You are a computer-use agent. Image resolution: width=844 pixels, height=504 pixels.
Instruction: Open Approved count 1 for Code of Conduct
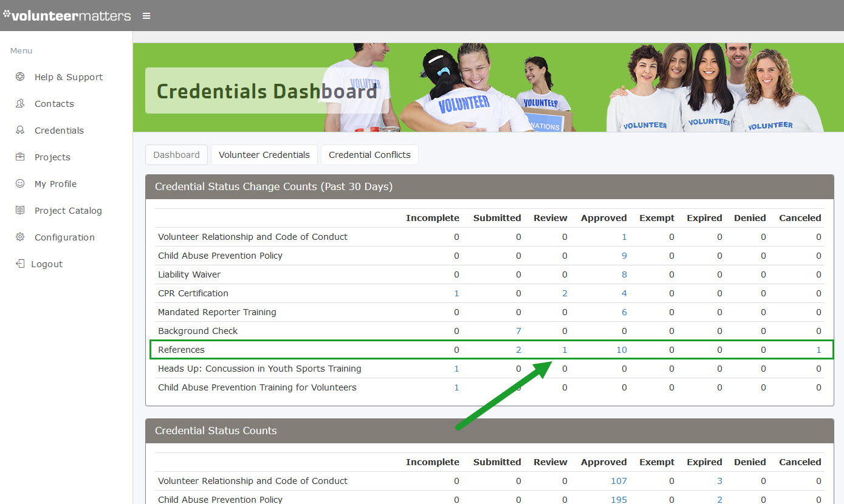pyautogui.click(x=624, y=237)
